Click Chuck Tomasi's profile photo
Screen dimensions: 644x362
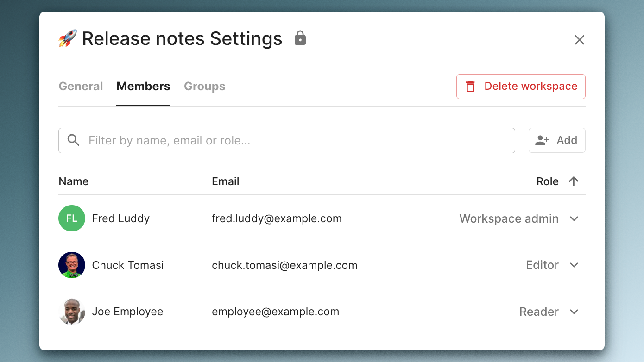(72, 265)
